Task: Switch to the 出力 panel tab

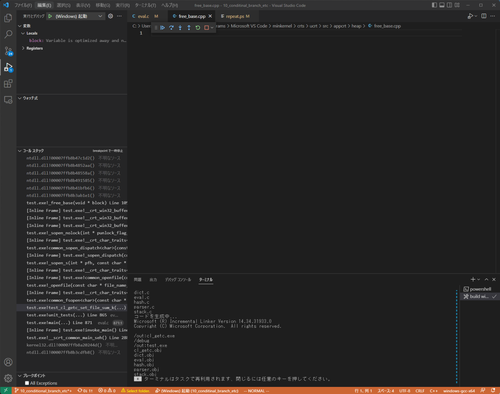Action: (153, 280)
